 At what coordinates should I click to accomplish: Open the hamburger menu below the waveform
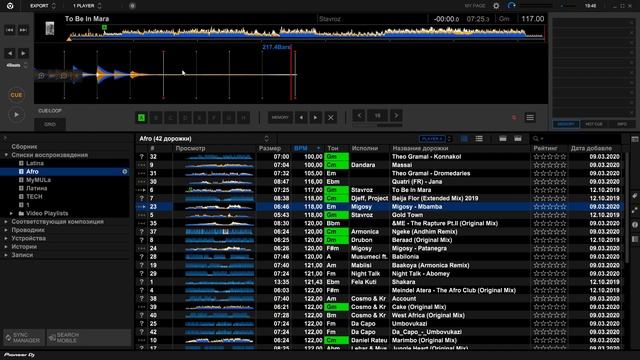click(530, 118)
